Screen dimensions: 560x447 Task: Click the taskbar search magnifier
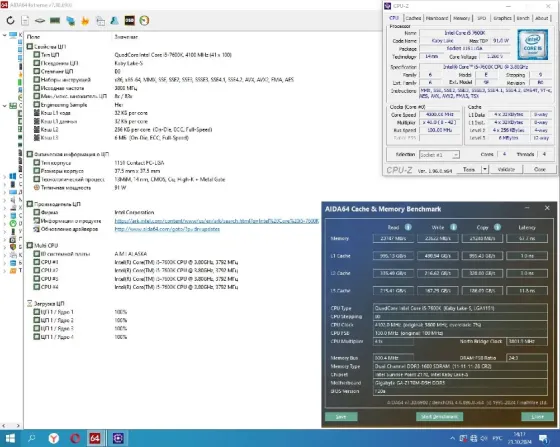coord(31,438)
